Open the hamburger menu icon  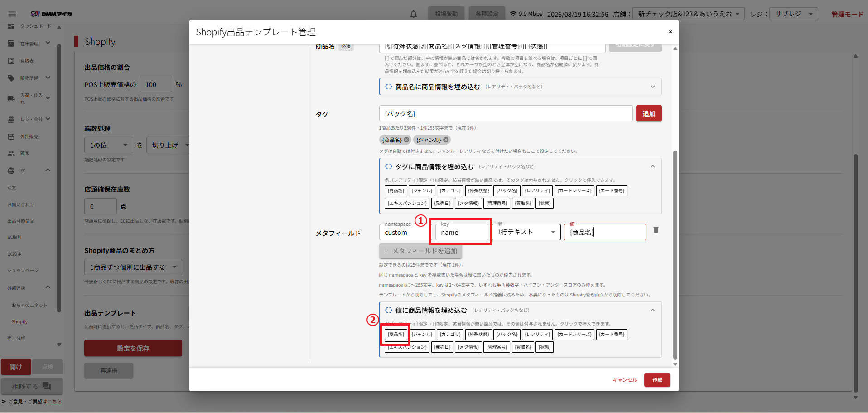point(12,14)
